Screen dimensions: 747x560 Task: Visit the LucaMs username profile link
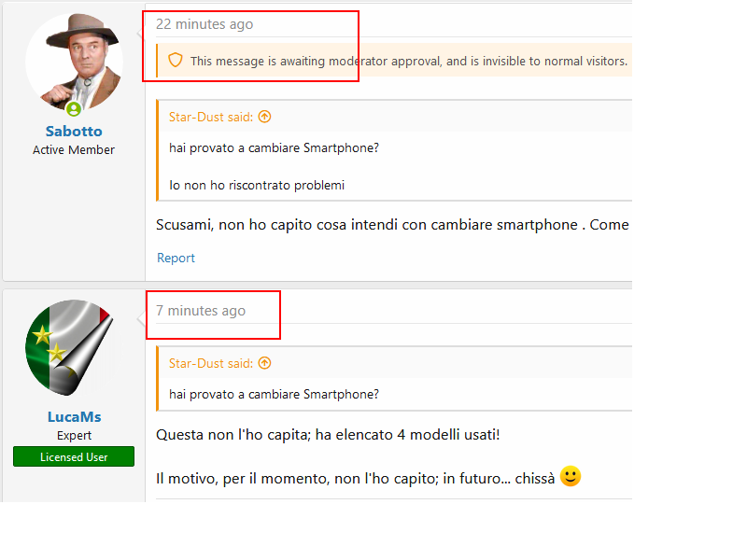coord(74,417)
